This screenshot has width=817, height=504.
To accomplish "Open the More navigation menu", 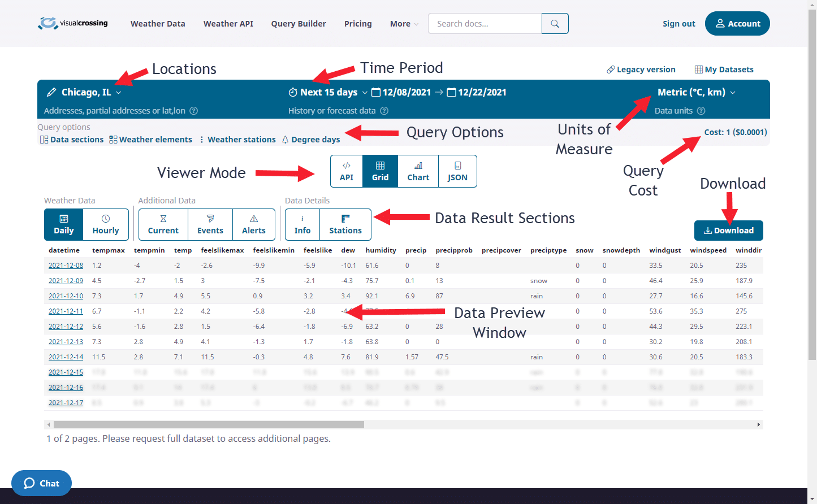I will tap(403, 23).
